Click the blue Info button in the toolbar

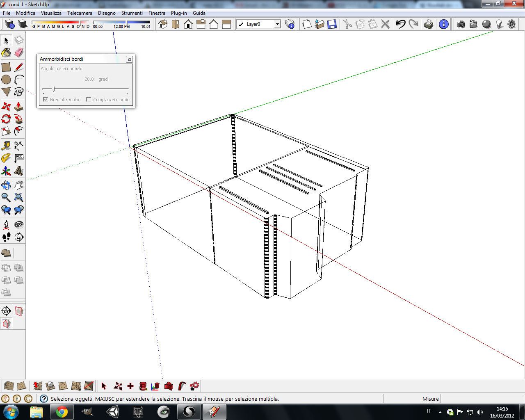[443, 24]
